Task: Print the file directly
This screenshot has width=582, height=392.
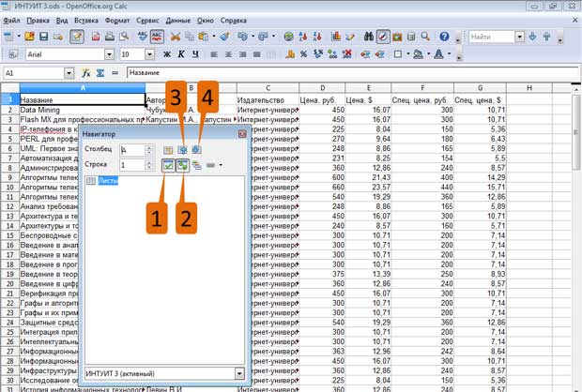Action: click(x=110, y=37)
